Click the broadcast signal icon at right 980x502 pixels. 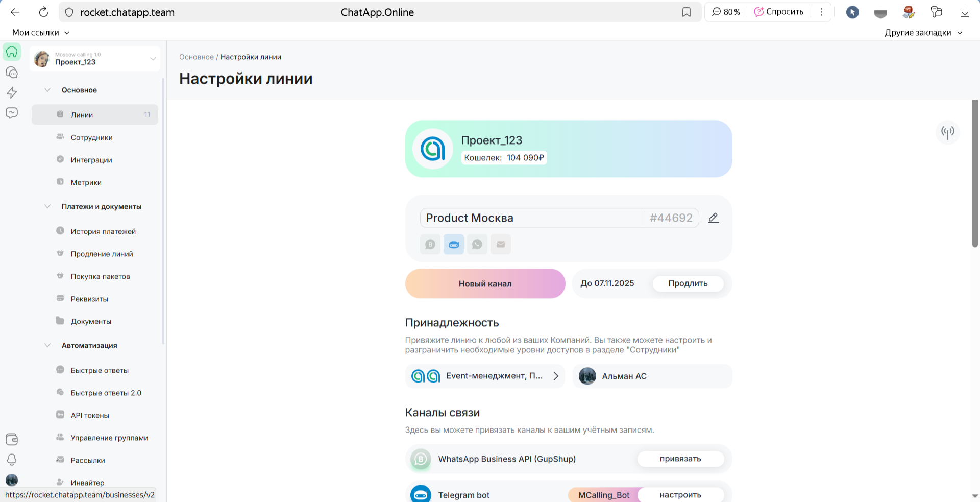[947, 133]
